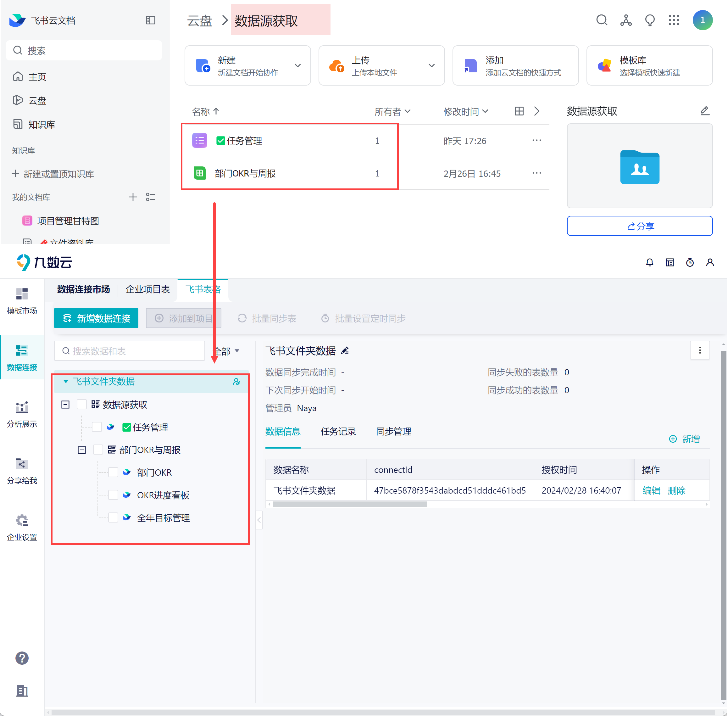Check the 数据源获取 checkbox
728x716 pixels.
81,404
